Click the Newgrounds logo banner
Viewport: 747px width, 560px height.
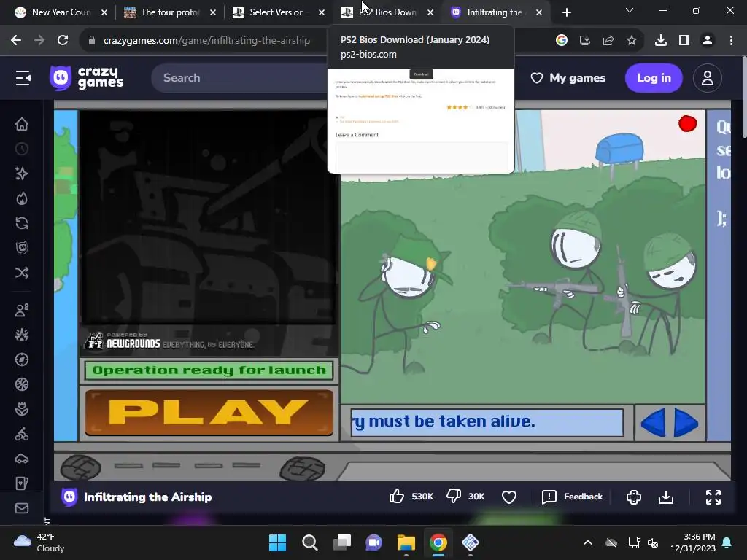(169, 341)
